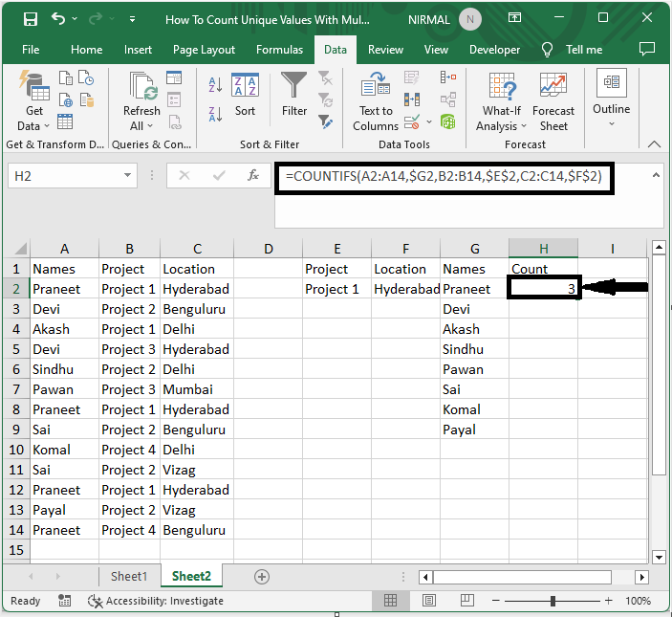Undo the last action

click(x=58, y=19)
